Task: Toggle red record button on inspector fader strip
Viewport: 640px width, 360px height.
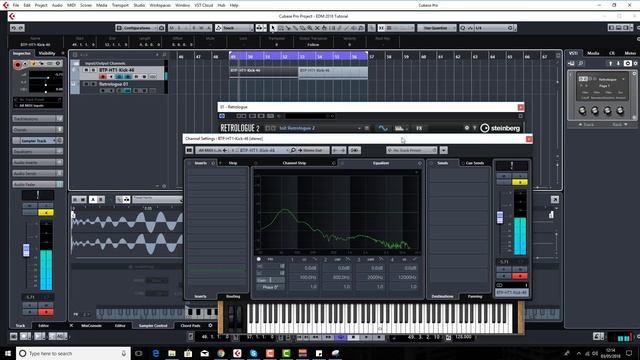Action: coord(46,312)
